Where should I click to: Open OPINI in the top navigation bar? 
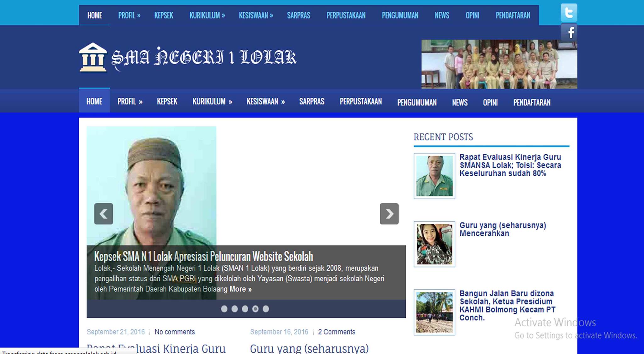click(x=472, y=15)
